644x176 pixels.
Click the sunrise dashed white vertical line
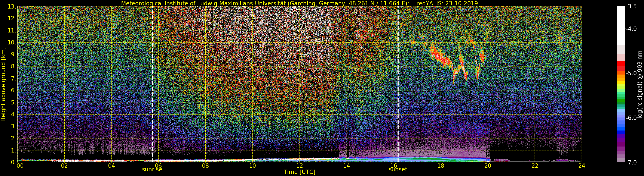[x=152, y=84]
